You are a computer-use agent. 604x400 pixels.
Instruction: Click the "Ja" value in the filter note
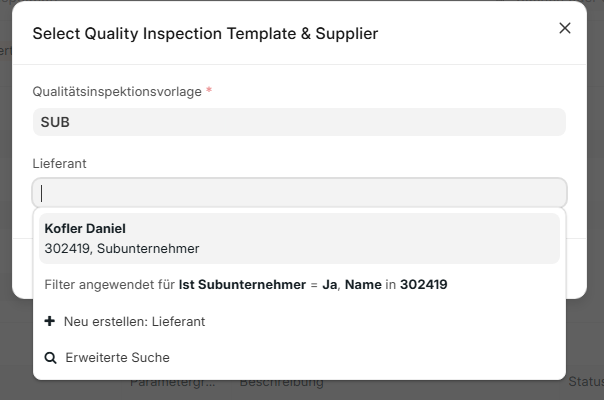pos(329,285)
